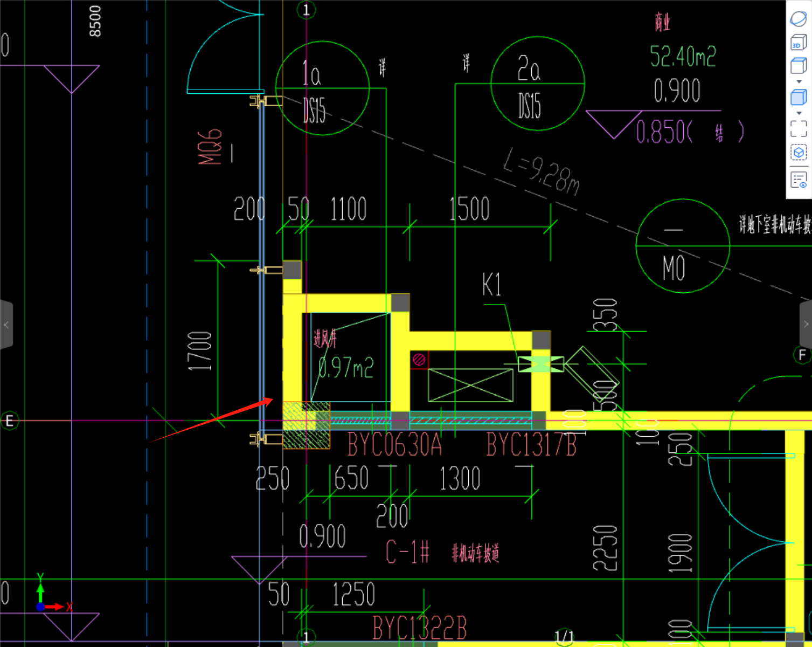Click the K1 annotation text
Viewport: 812px width, 647px height.
click(x=491, y=284)
